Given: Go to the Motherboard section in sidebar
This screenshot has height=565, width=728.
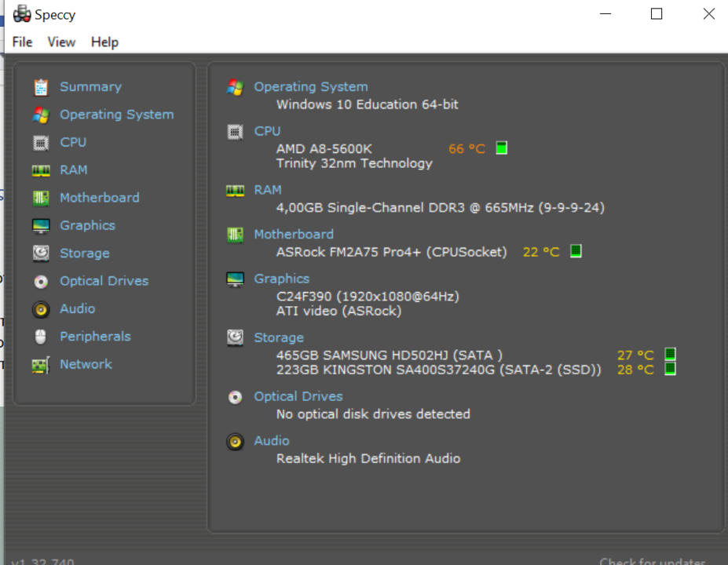Looking at the screenshot, I should click(100, 198).
